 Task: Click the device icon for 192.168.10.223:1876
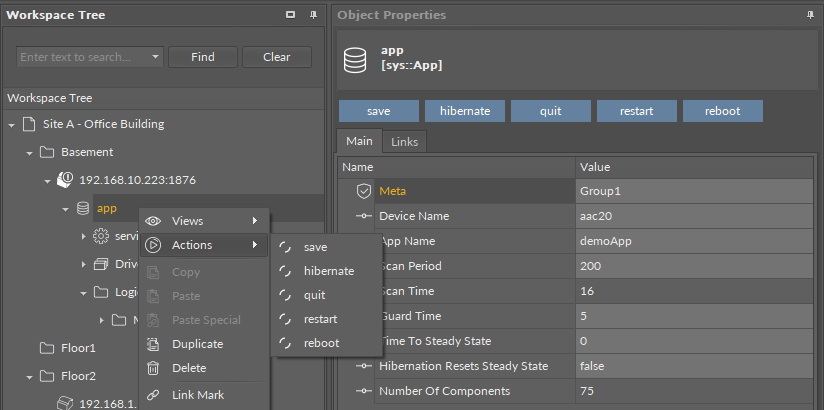tap(65, 180)
